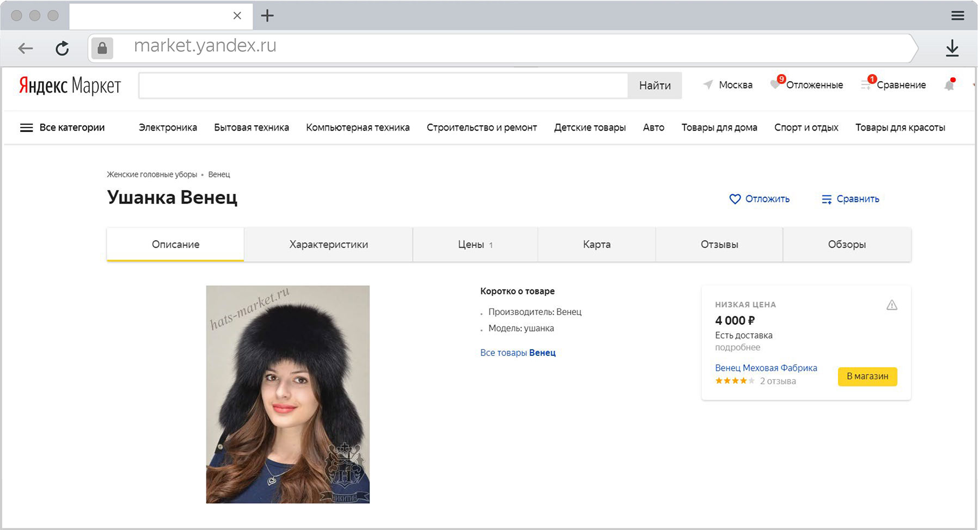The width and height of the screenshot is (980, 530).
Task: Click the padlock security icon
Action: tap(102, 48)
